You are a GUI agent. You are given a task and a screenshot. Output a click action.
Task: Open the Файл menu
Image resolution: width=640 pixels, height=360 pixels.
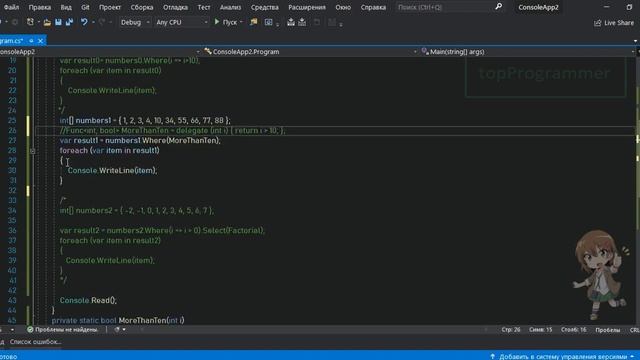(x=11, y=7)
